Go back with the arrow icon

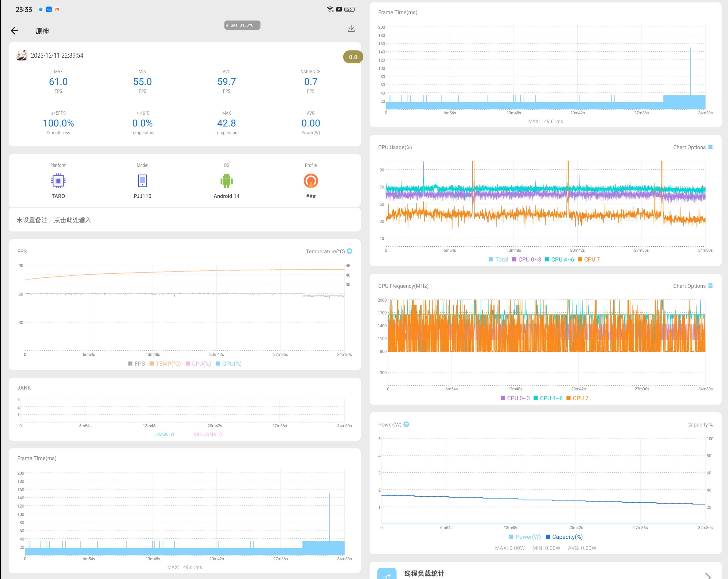[14, 31]
